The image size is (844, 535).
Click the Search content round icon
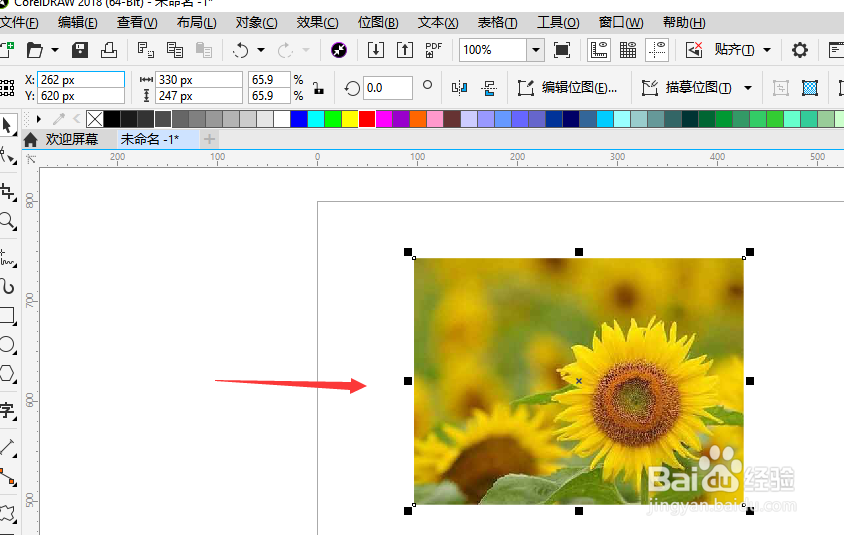tap(339, 50)
